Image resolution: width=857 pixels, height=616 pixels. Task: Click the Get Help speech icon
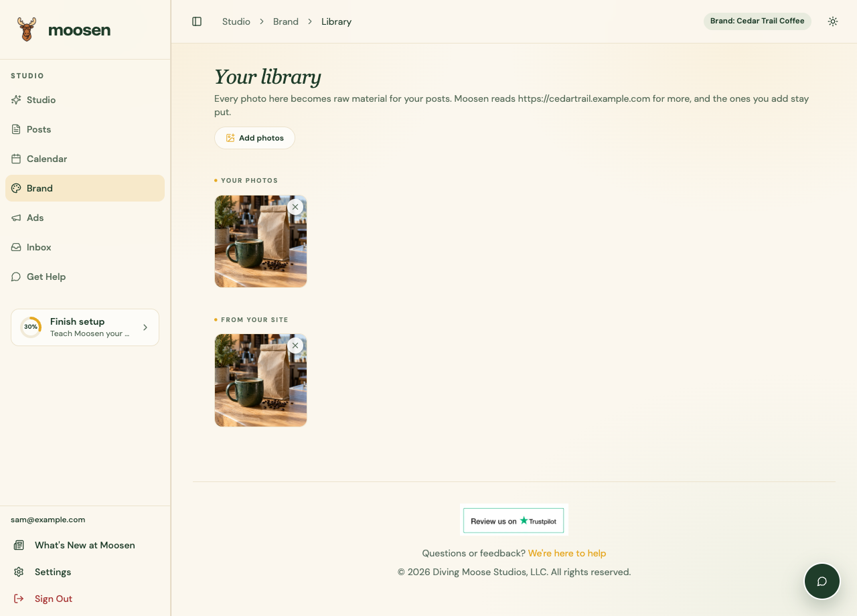16,277
